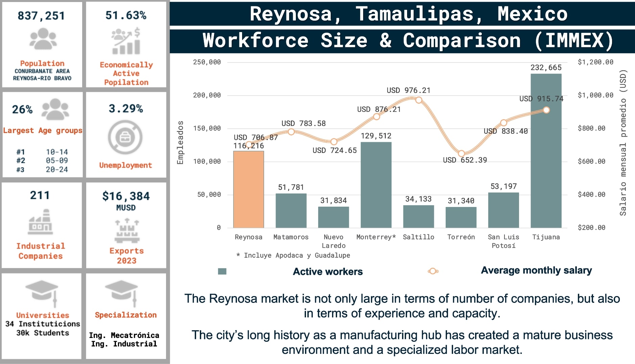The width and height of the screenshot is (635, 364).
Task: Click the 'CONURBANATE AREA' subtitle text
Action: pyautogui.click(x=42, y=71)
